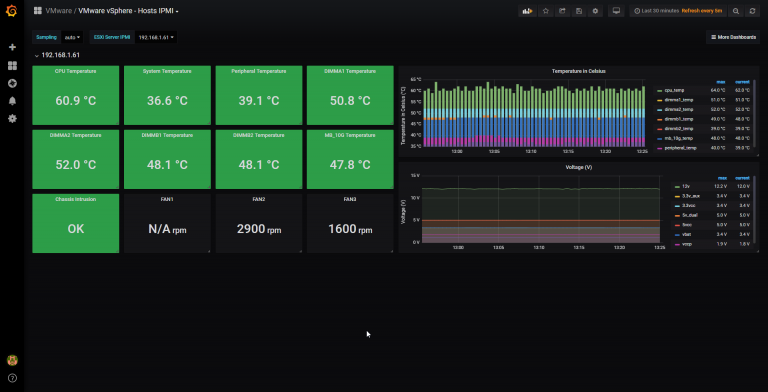The width and height of the screenshot is (768, 392).
Task: Save the dashboard with the disk icon
Action: click(x=579, y=11)
